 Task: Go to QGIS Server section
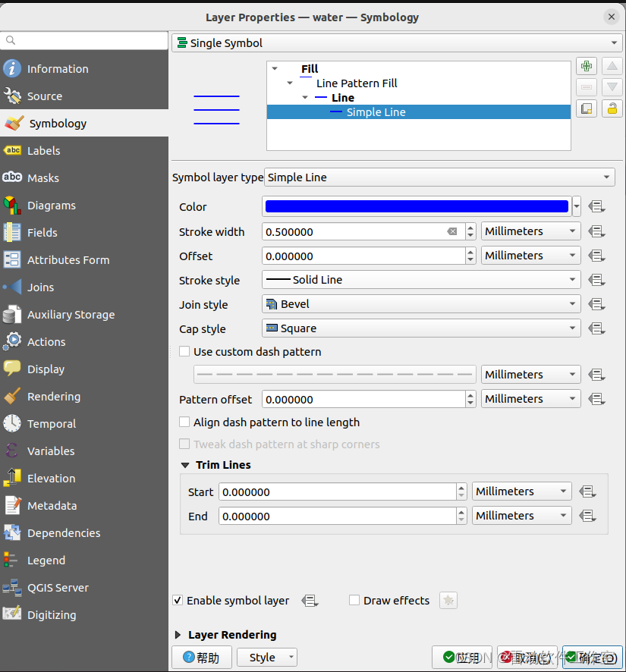84,588
